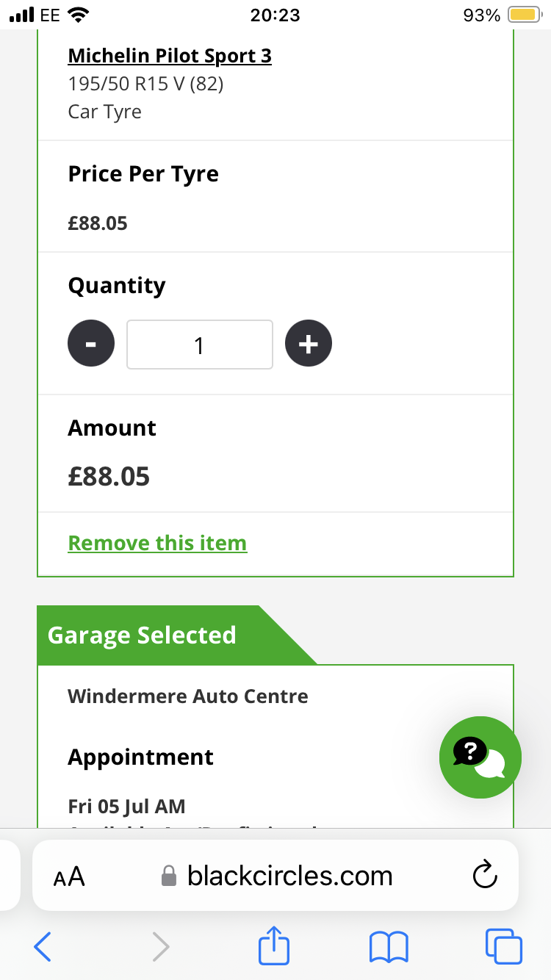
Task: Tap Safari back arrow
Action: coord(43,946)
